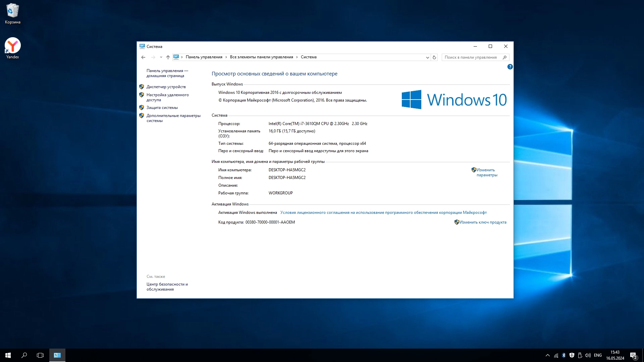The height and width of the screenshot is (362, 644).
Task: Click the back navigation arrow
Action: point(143,57)
